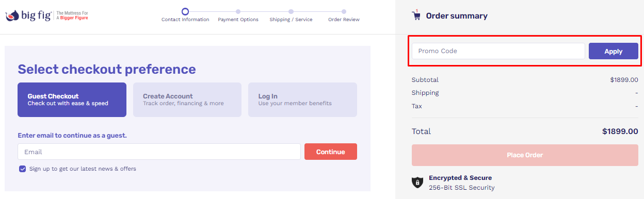Select the Order Review step dot

[344, 11]
